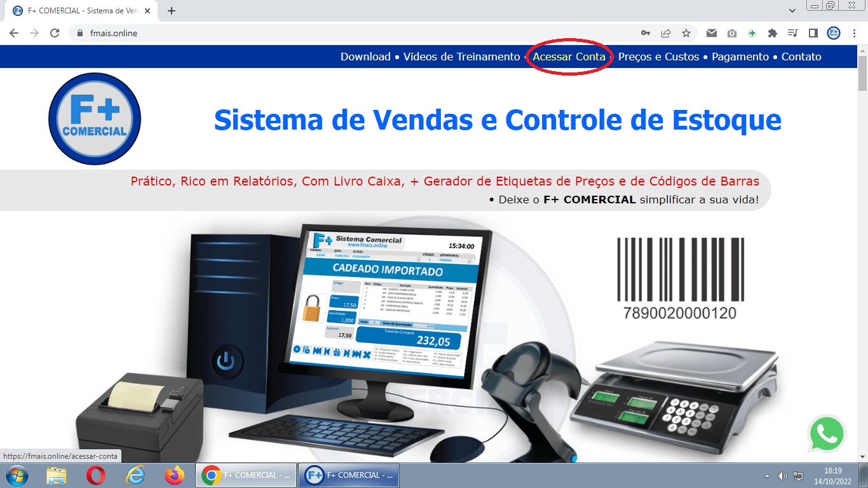This screenshot has height=488, width=868.
Task: Open saved passwords via the key icon
Action: (x=646, y=33)
